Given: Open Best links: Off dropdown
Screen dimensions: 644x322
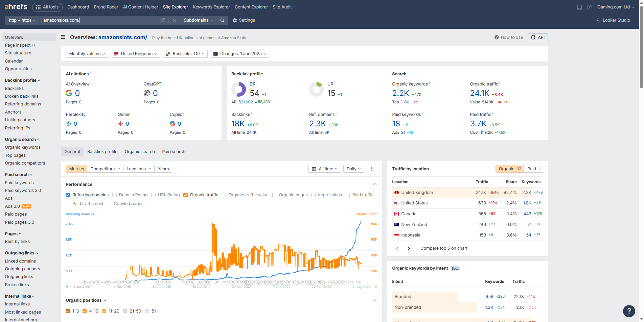Looking at the screenshot, I should point(185,54).
